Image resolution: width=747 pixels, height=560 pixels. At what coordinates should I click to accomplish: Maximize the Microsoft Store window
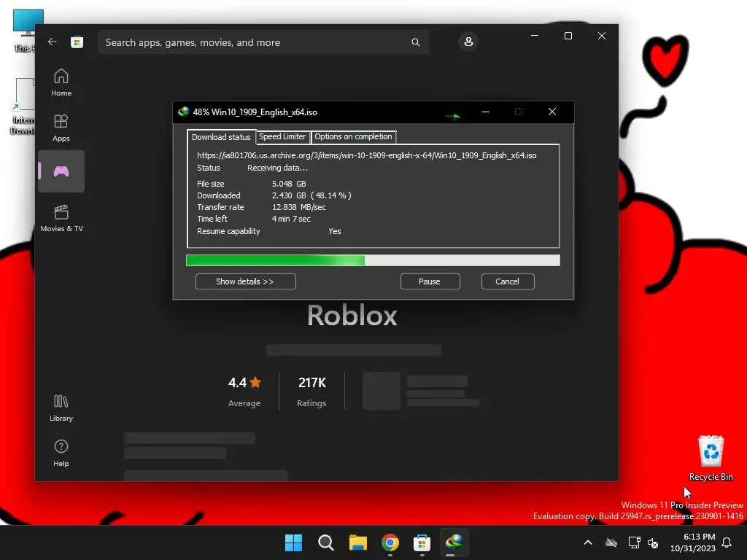click(x=568, y=36)
